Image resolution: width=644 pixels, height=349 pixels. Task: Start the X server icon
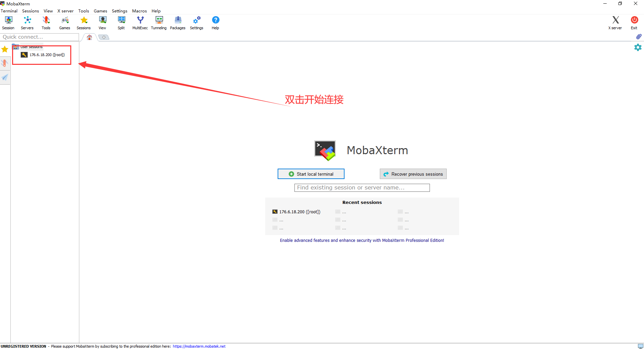(615, 23)
